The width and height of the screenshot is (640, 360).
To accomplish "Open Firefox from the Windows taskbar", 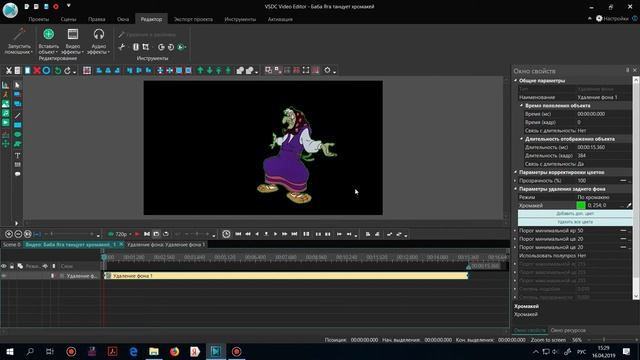I will click(x=175, y=351).
